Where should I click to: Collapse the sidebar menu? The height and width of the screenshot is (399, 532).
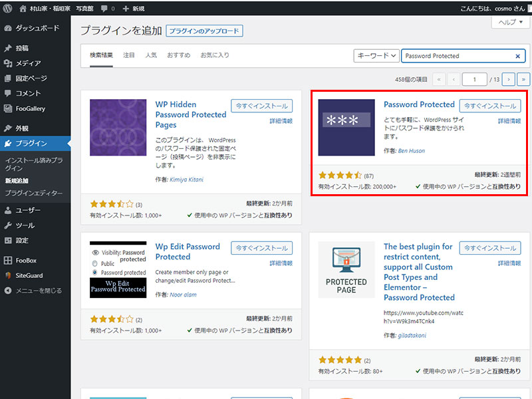pyautogui.click(x=38, y=291)
